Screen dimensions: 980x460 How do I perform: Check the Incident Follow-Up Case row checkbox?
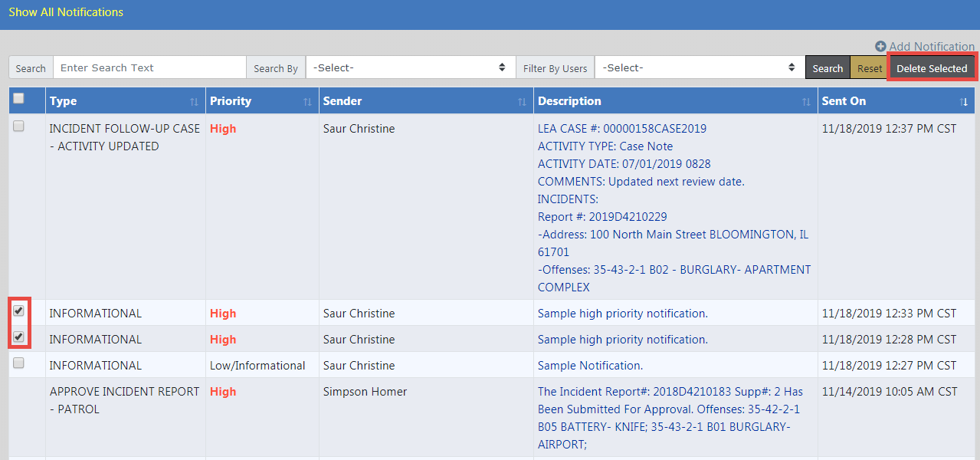pyautogui.click(x=19, y=127)
